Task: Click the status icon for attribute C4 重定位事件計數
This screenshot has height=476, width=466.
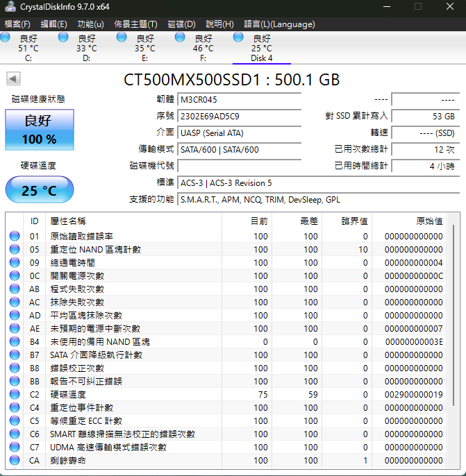Action: pyautogui.click(x=15, y=407)
